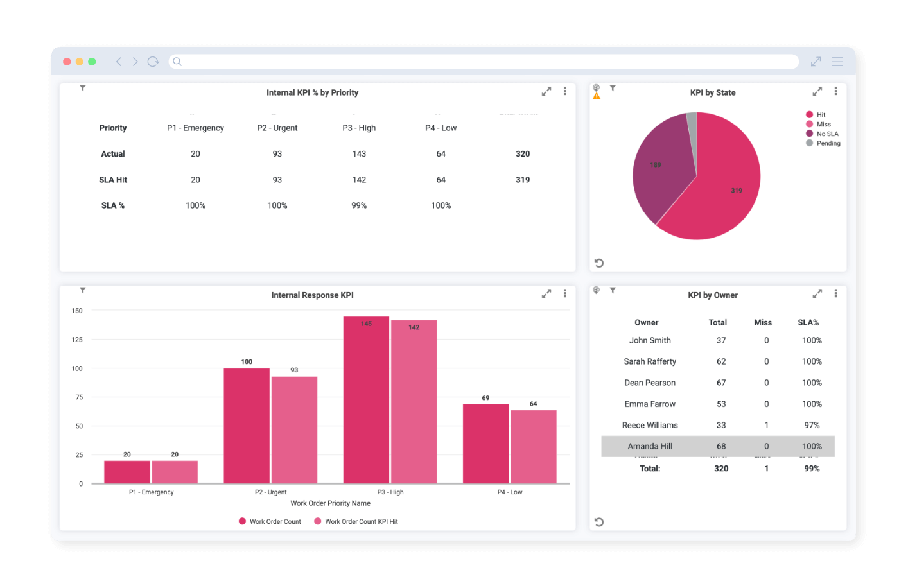Image resolution: width=908 pixels, height=588 pixels.
Task: Click the P4 - Low bar labeled 64
Action: tap(534, 447)
